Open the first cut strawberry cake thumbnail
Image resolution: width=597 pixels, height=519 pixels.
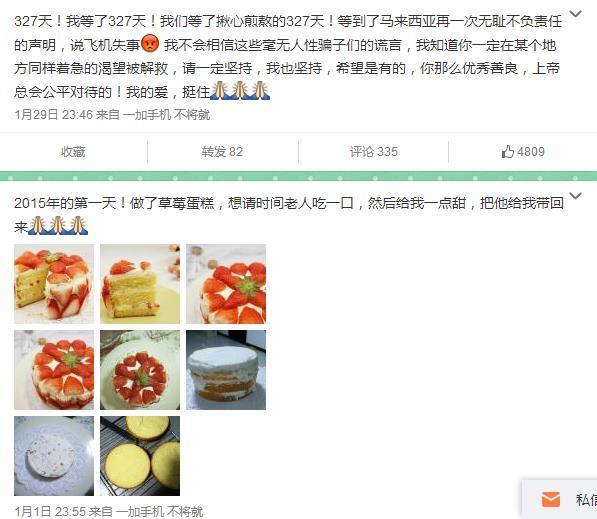[x=54, y=284]
